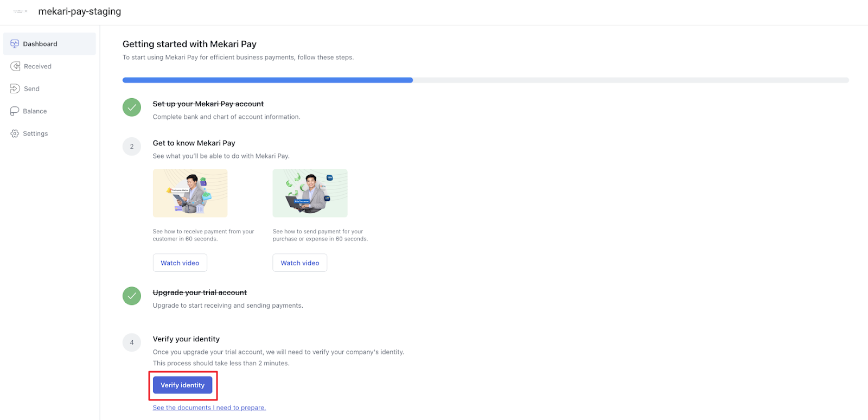Click 'Set up your Mekari Pay account' text
868x420 pixels.
point(208,104)
